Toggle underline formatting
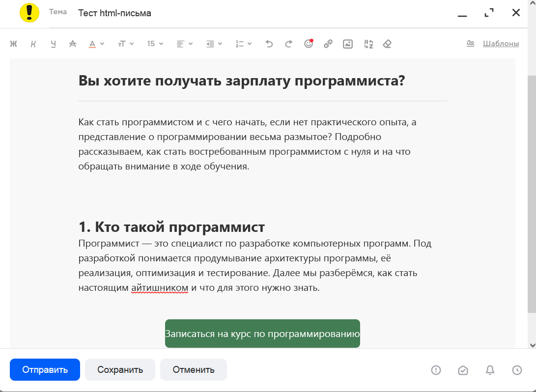 (53, 44)
